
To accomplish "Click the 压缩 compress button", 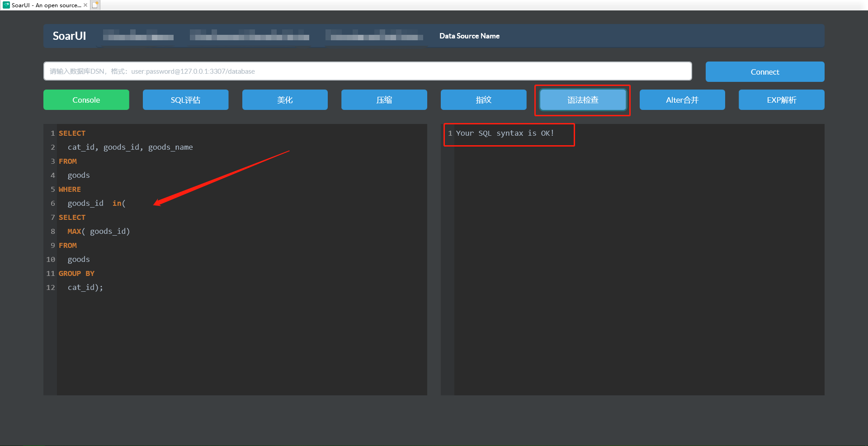I will (384, 100).
